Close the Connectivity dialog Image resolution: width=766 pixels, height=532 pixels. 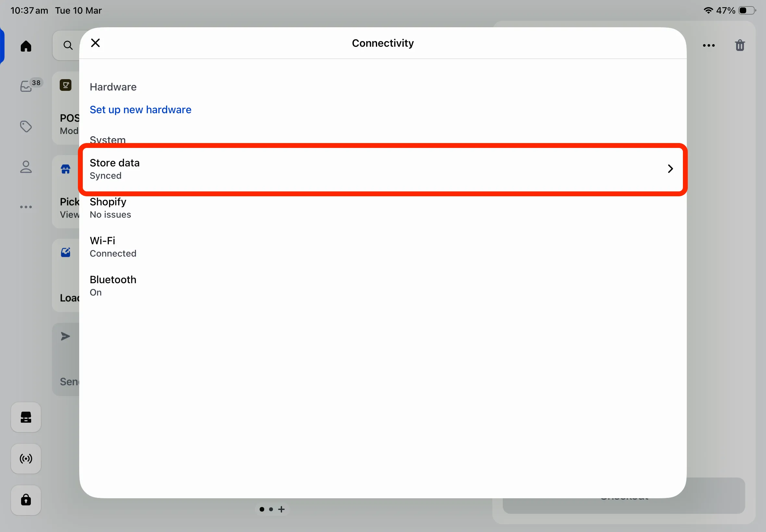point(95,43)
